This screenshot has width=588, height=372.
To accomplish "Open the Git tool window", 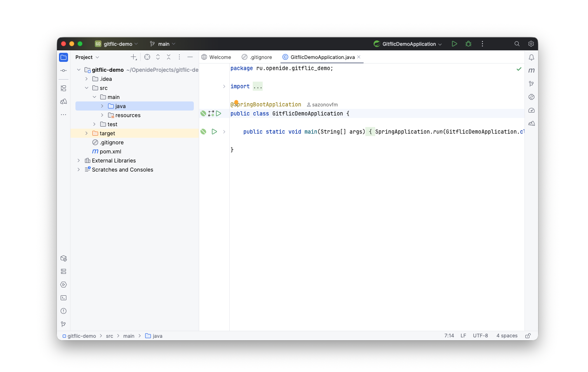I will 63,324.
